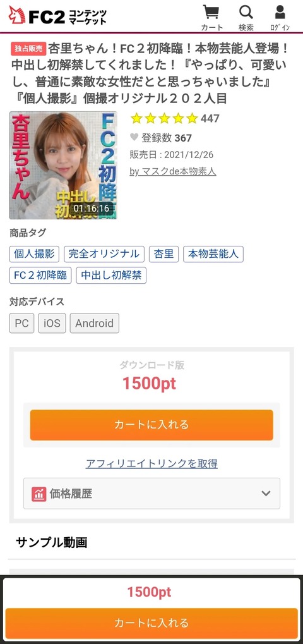This screenshot has height=644, width=303.
Task: Select the 完全オリジナル tag
Action: click(104, 254)
